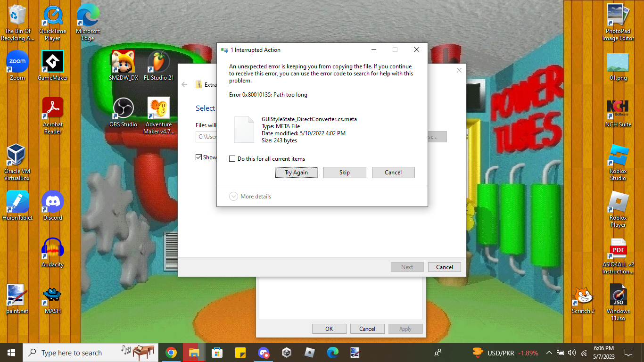Click the Adventure Maker desktop icon
The height and width of the screenshot is (362, 644).
[x=159, y=116]
